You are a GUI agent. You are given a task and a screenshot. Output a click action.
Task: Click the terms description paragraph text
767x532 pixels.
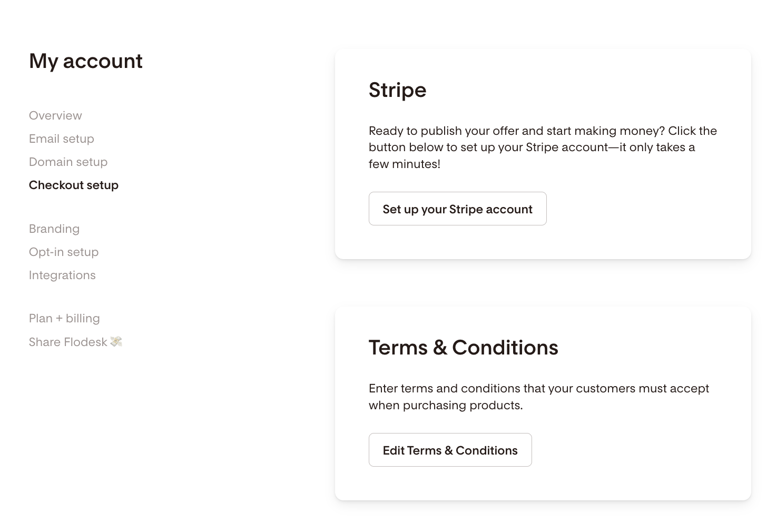[538, 397]
